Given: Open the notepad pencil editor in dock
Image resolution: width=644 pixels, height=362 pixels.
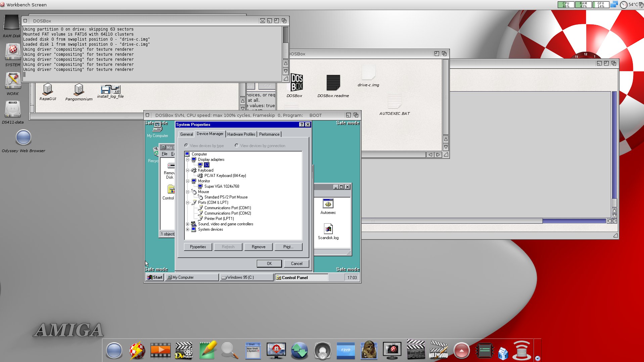Looking at the screenshot, I should [208, 350].
